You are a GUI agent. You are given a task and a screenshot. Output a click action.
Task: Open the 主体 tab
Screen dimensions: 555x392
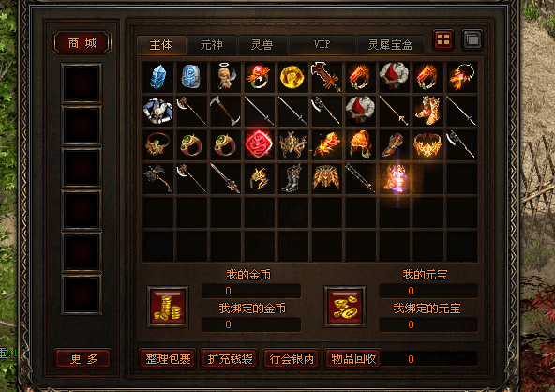pos(161,45)
